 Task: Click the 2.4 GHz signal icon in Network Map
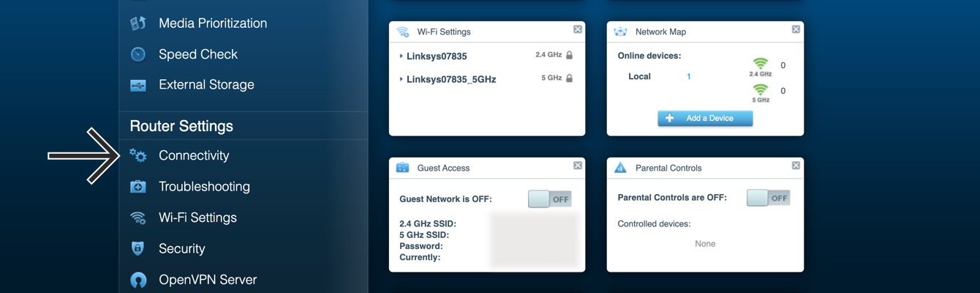[761, 67]
